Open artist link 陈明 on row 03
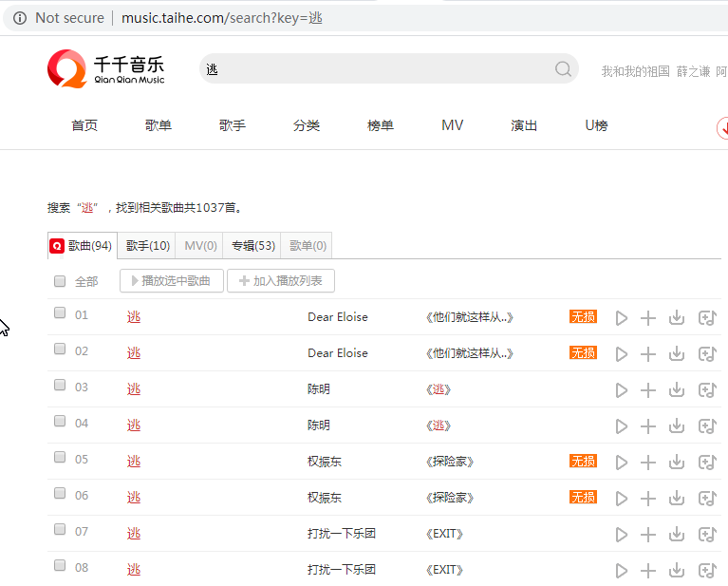 pyautogui.click(x=319, y=389)
